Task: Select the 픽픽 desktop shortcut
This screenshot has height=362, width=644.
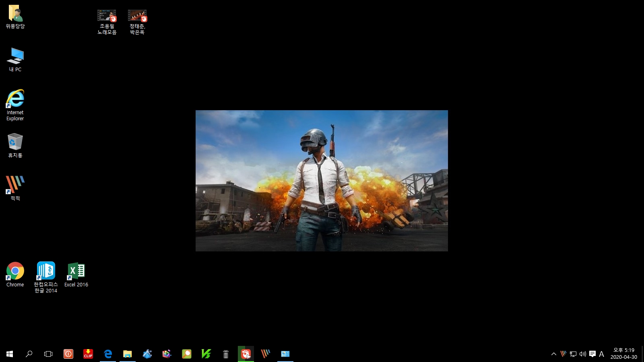Action: coord(15,188)
